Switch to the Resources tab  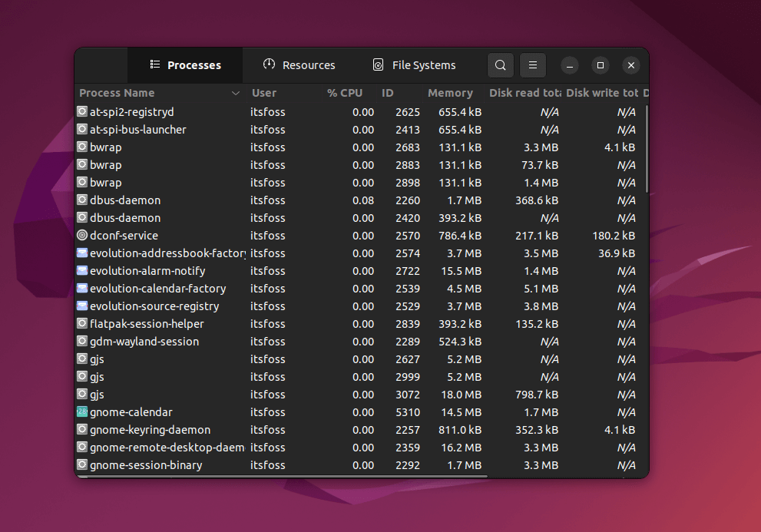point(299,65)
